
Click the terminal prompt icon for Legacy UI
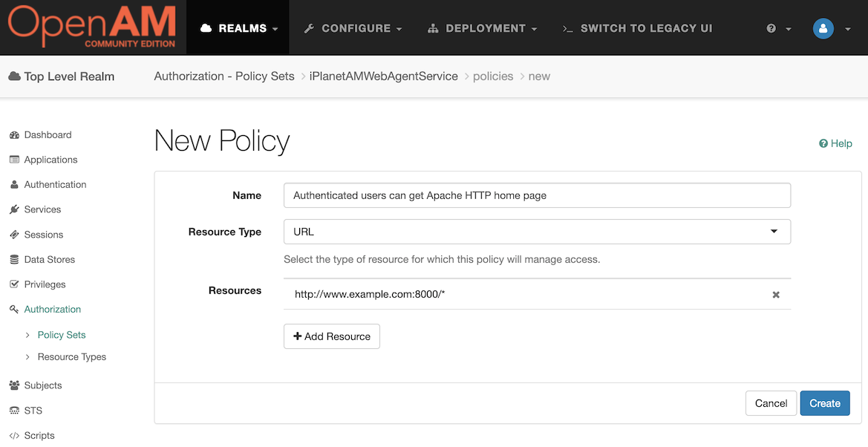pos(567,28)
